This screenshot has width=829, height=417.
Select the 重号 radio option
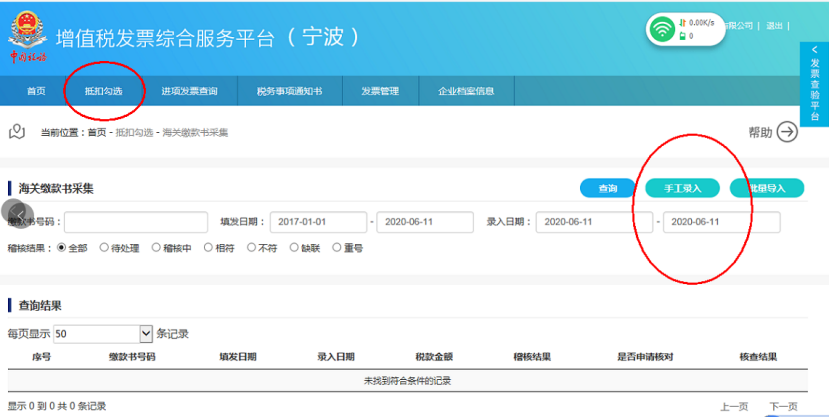tap(336, 247)
